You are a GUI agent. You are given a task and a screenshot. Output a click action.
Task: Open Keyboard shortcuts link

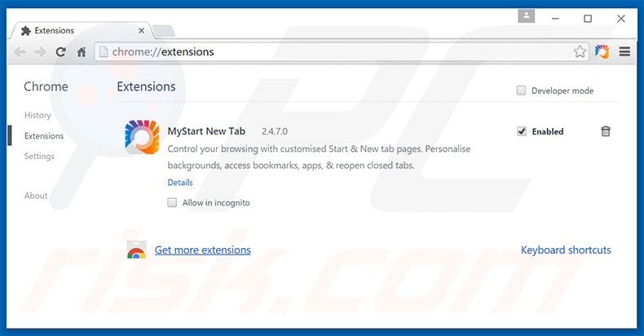point(566,250)
